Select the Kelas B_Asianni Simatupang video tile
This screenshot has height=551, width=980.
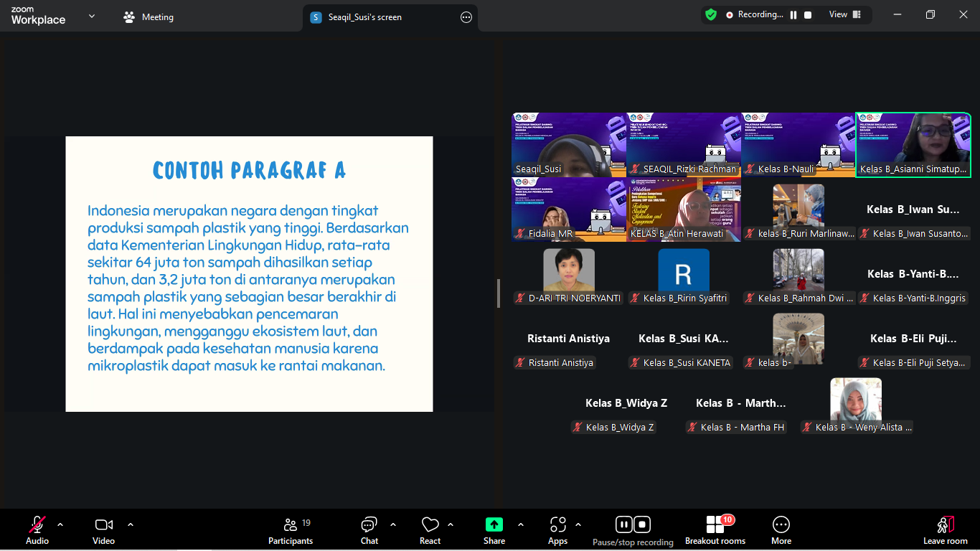tap(913, 144)
